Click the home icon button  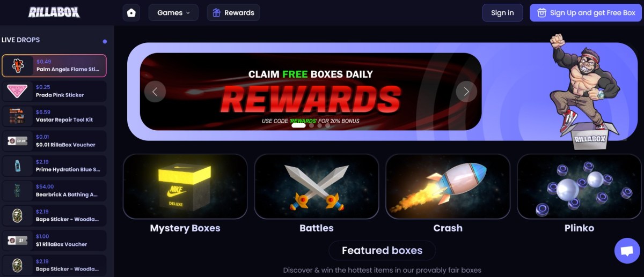[x=131, y=13]
